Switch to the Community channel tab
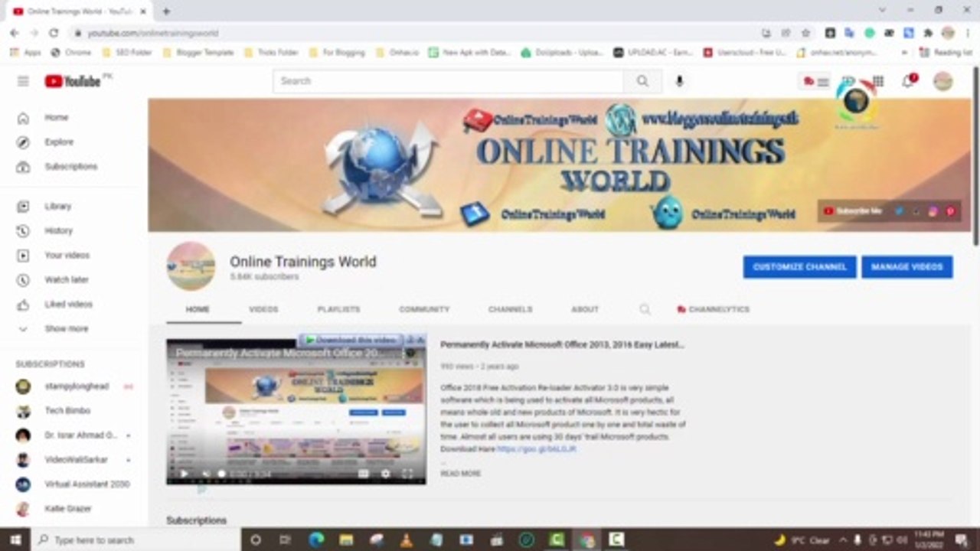The image size is (980, 551). 424,309
